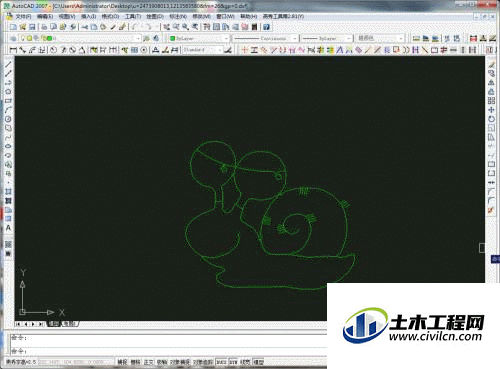Switch to the Model (模型) layout tab
The width and height of the screenshot is (500, 369).
tap(54, 324)
